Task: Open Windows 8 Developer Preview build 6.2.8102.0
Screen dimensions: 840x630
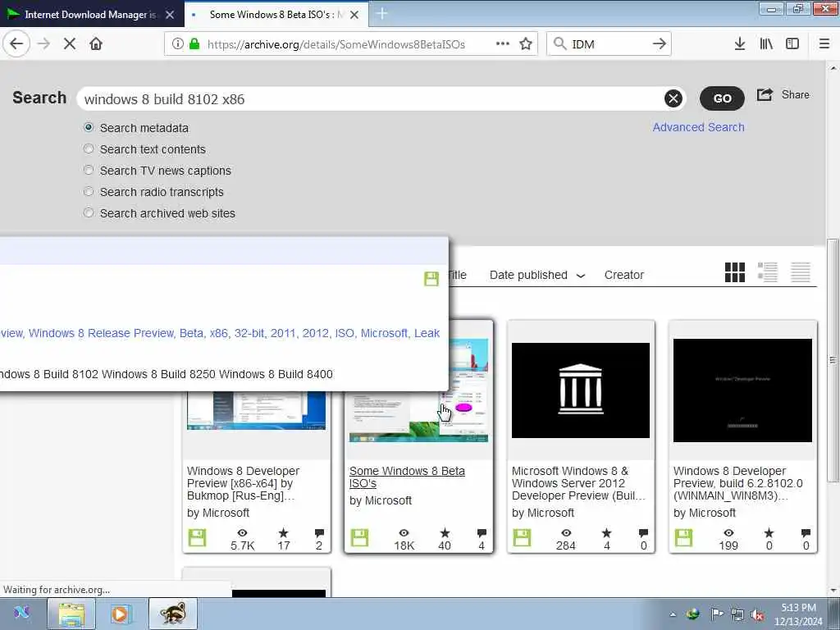Action: (738, 483)
